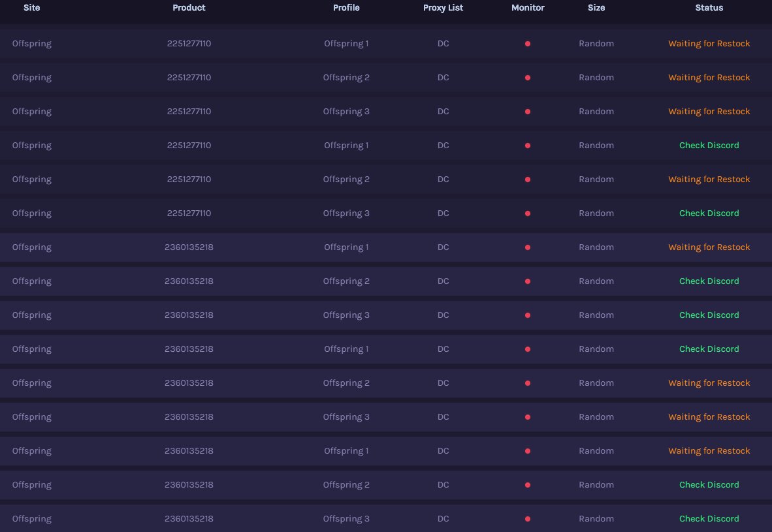
Task: Click Offspring 1 profile in 2360135218 Check Discord row
Action: tap(346, 349)
